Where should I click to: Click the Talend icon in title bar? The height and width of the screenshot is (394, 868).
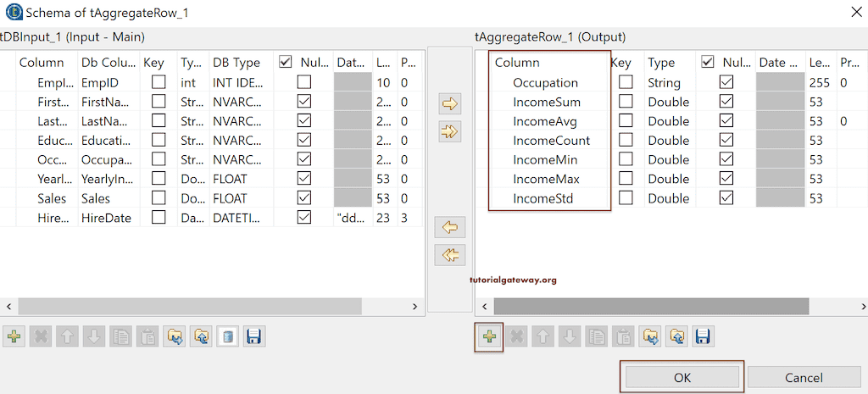(13, 12)
